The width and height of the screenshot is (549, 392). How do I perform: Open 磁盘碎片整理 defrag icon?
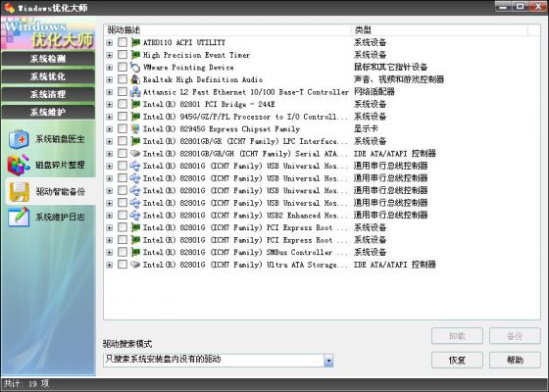pyautogui.click(x=19, y=165)
